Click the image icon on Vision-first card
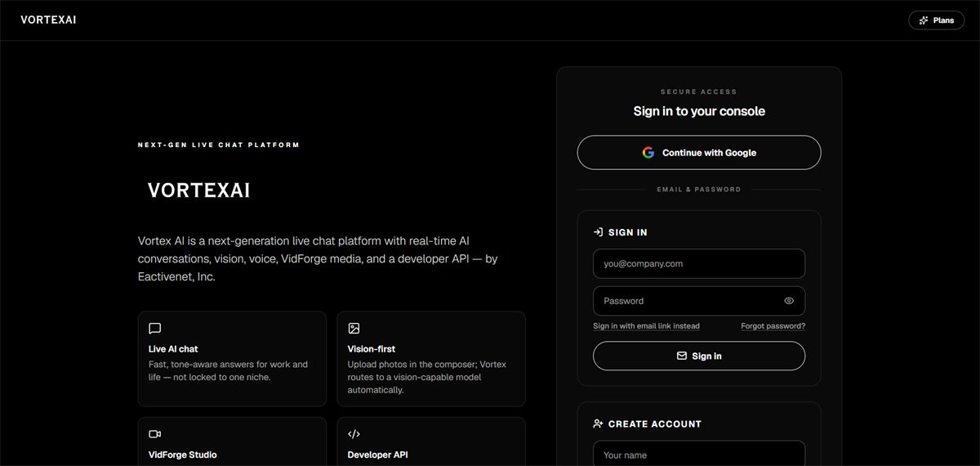980x466 pixels. point(354,329)
